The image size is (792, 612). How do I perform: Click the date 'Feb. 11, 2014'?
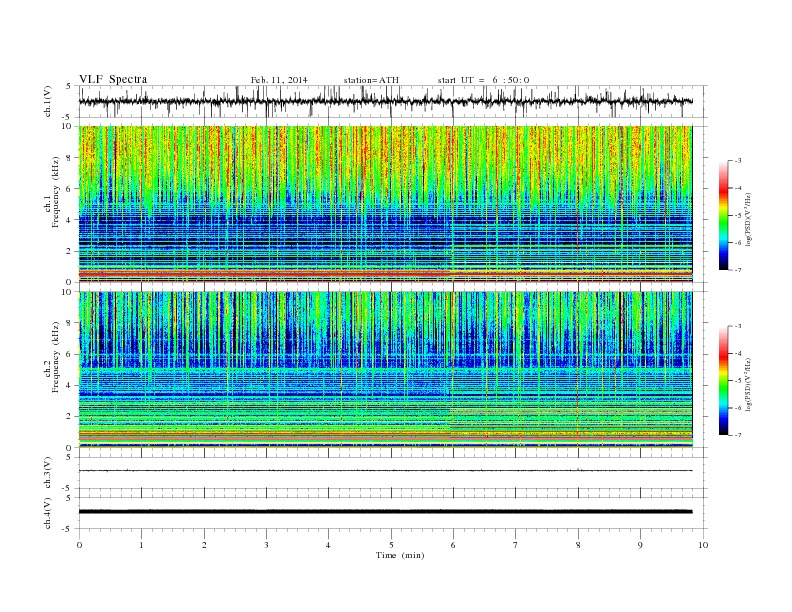coord(279,80)
